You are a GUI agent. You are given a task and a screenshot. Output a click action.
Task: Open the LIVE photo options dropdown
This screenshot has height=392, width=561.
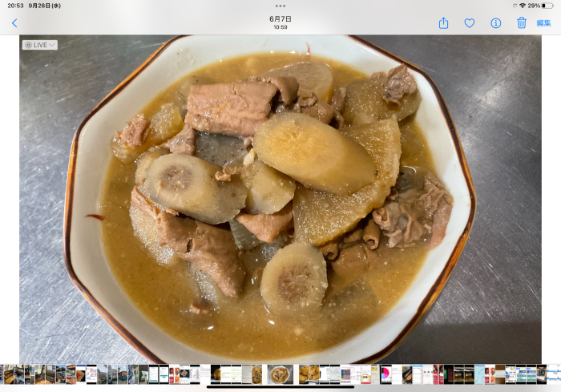click(x=40, y=45)
